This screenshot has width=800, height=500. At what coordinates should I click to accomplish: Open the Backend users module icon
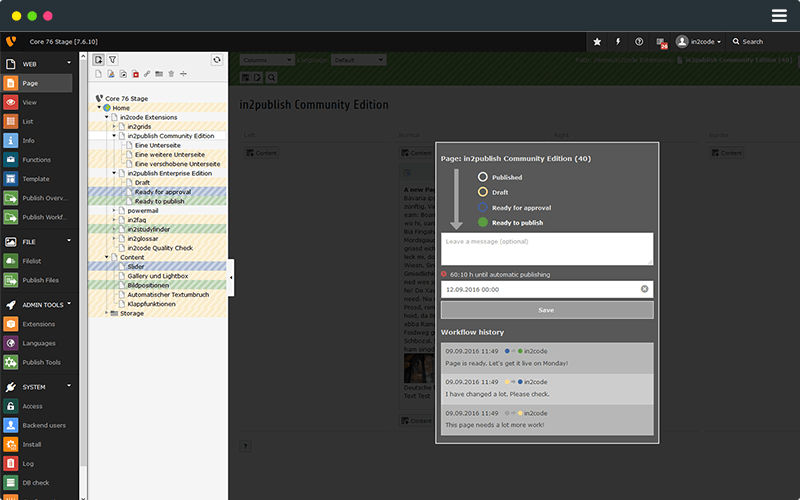coord(11,426)
